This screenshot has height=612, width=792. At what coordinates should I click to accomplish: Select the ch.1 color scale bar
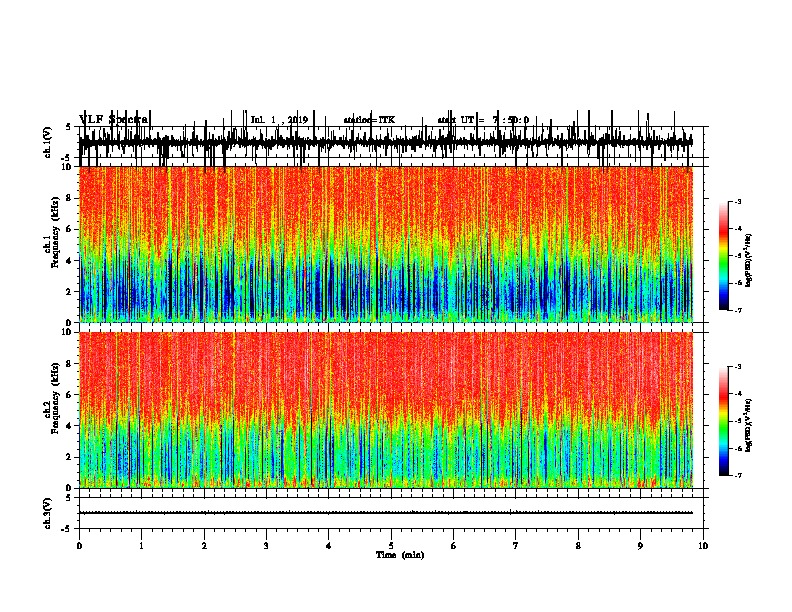tap(724, 256)
